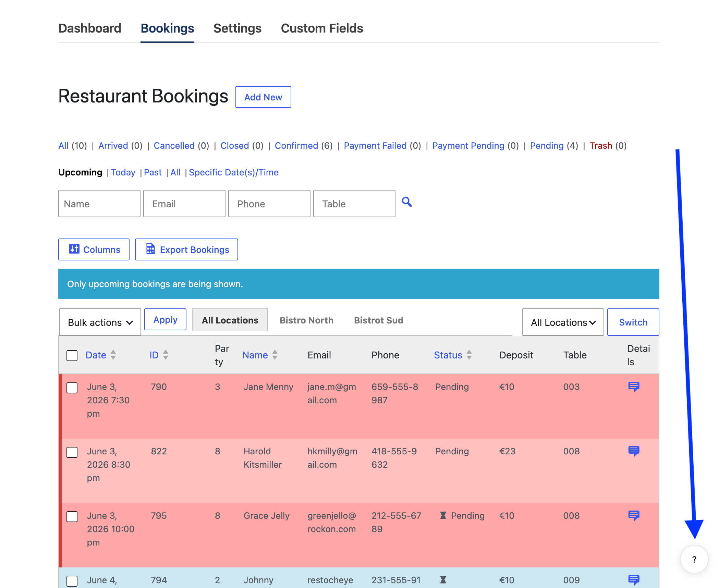Sort table by Name column header
The image size is (719, 588).
[255, 355]
